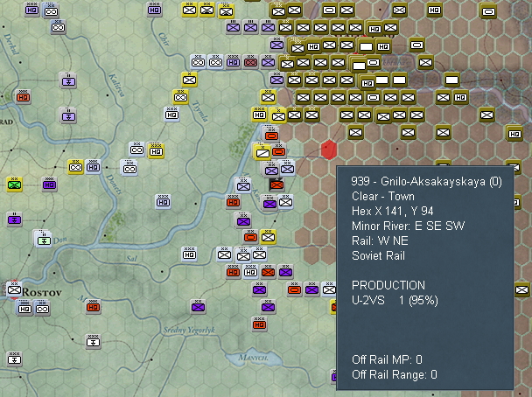Click the Manych lake label
Image resolution: width=532 pixels, height=397 pixels.
(x=253, y=358)
